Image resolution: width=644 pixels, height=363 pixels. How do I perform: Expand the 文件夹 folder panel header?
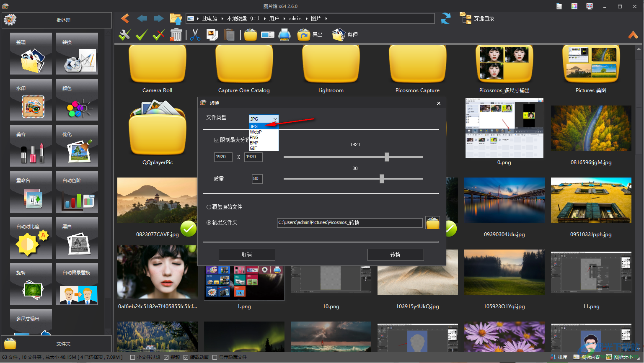(x=57, y=344)
